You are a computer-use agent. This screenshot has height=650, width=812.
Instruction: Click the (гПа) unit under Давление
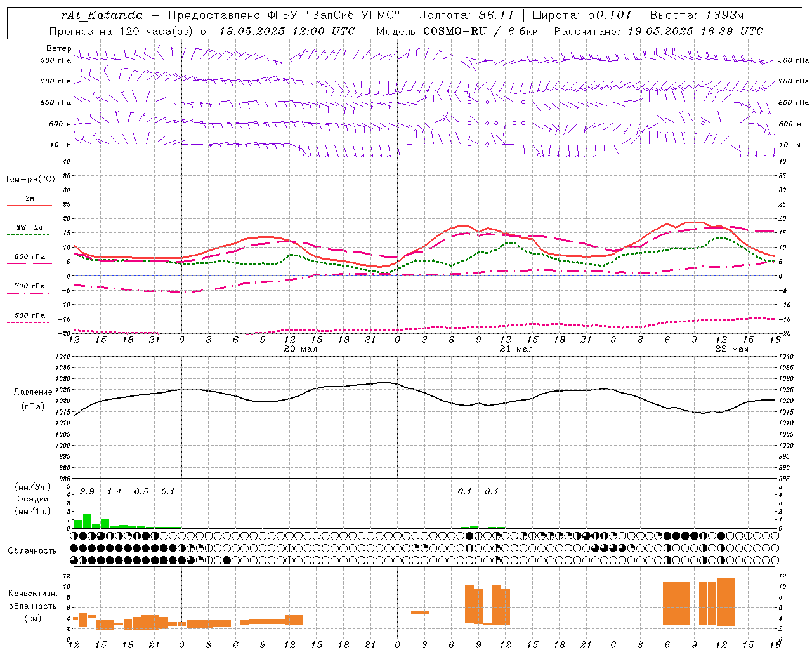33,407
